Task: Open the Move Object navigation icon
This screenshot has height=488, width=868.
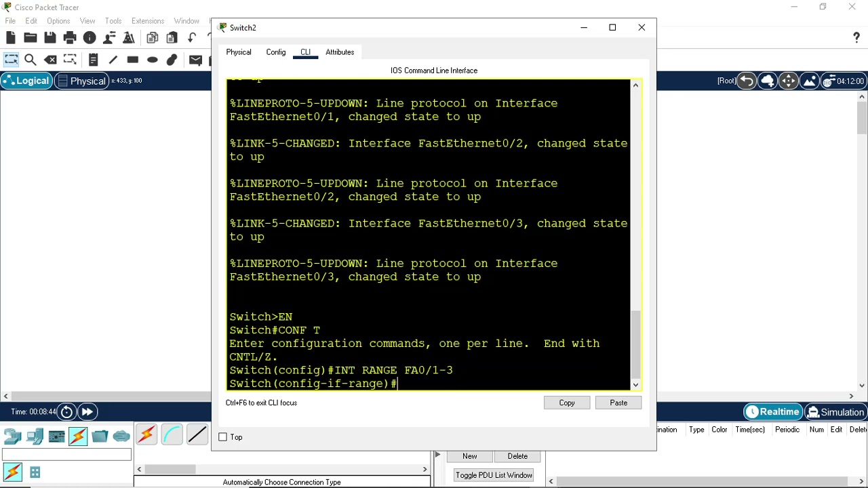Action: tap(788, 81)
